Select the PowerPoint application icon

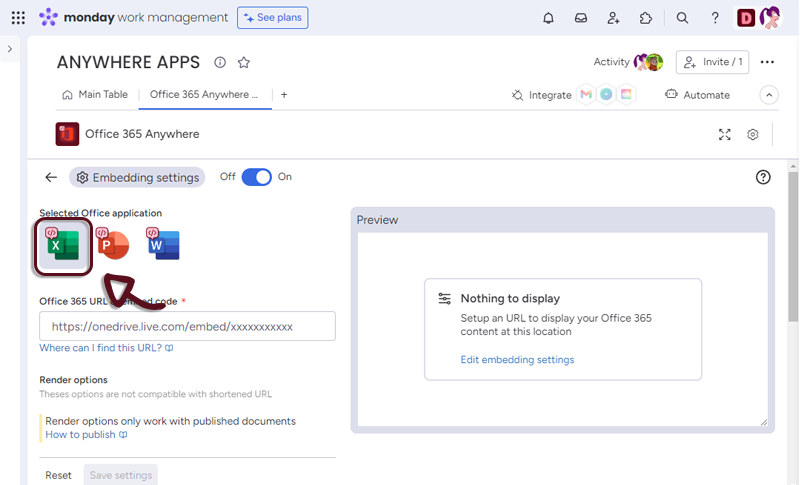113,245
